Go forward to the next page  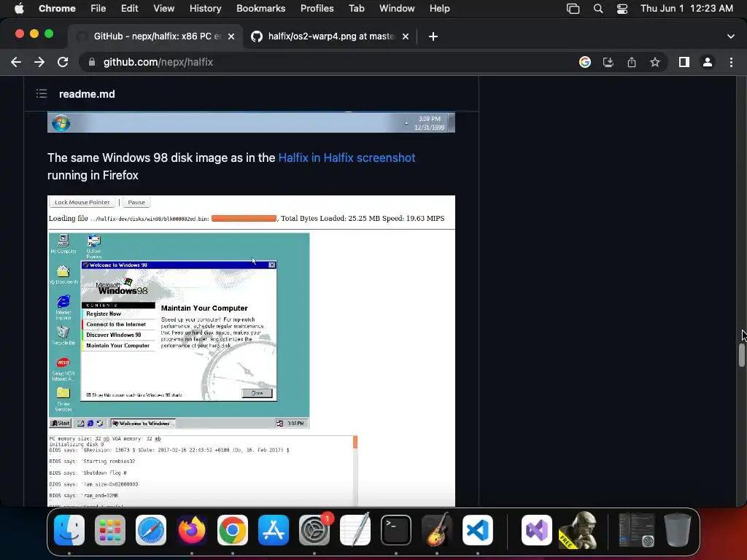[x=39, y=63]
